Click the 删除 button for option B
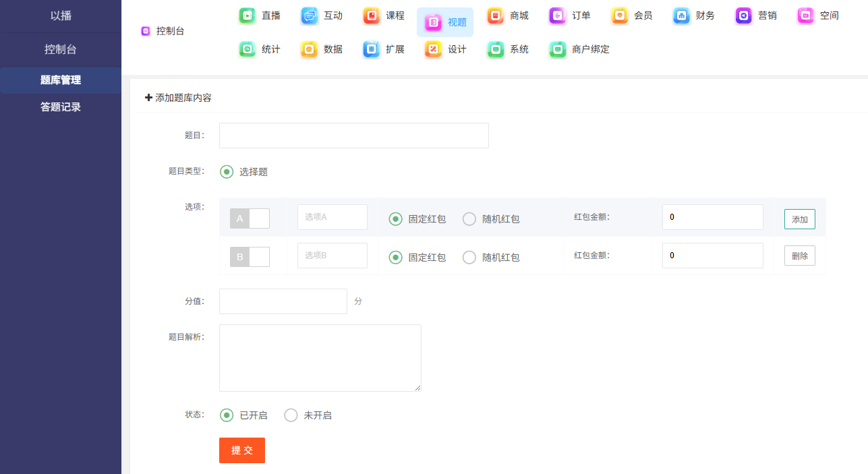The width and height of the screenshot is (868, 474). (x=799, y=256)
